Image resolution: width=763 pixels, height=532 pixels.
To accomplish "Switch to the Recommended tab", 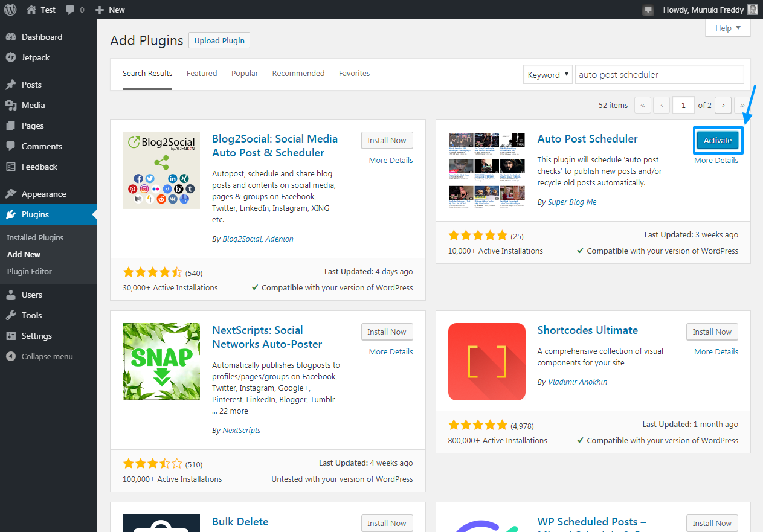I will tap(298, 74).
